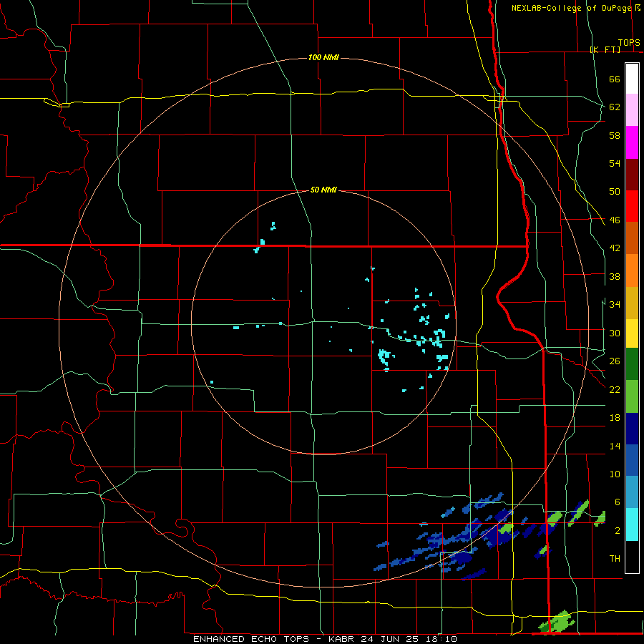Click the "2" legend value
644x644 pixels.
click(x=618, y=531)
